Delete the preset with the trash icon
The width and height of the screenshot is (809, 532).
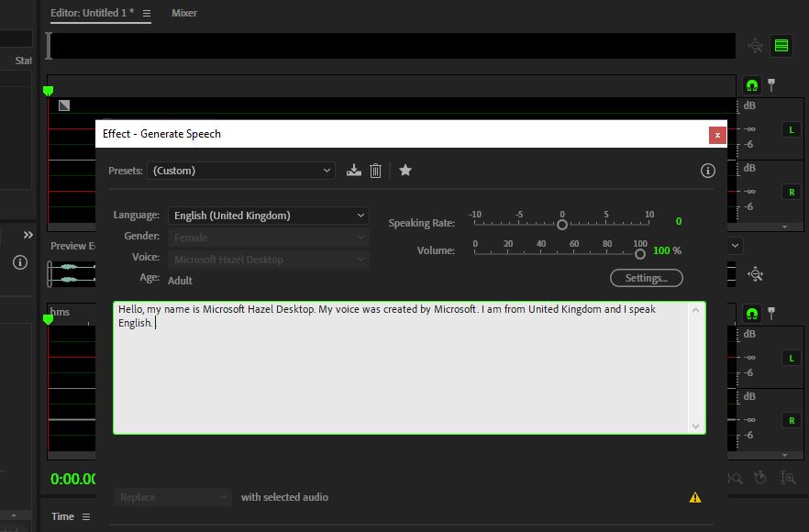(x=376, y=171)
